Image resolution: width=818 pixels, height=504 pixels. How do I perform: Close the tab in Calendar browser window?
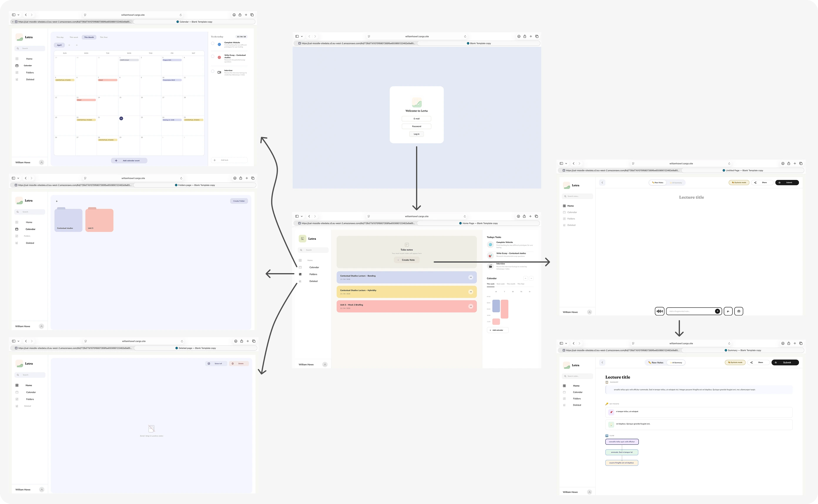[x=13, y=22]
